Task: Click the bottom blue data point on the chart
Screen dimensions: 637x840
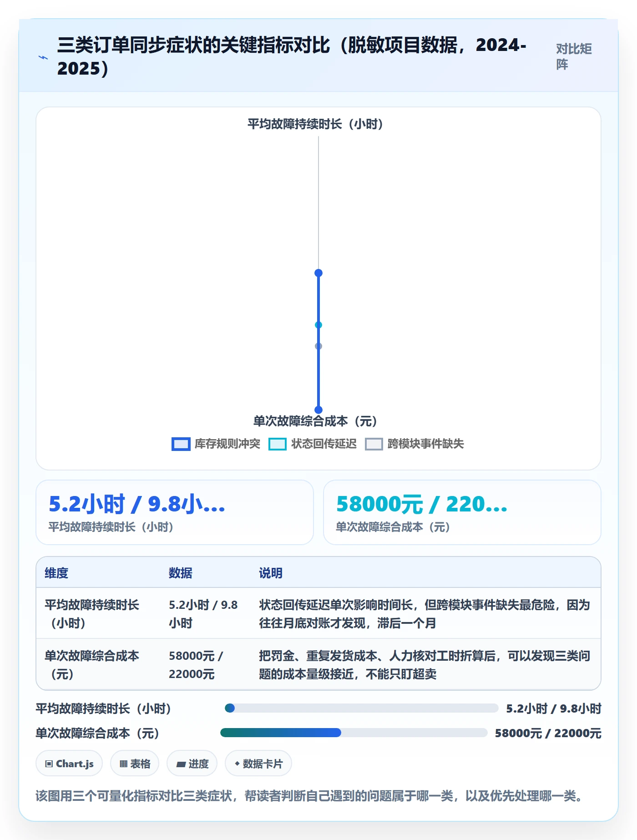Action: click(x=318, y=410)
